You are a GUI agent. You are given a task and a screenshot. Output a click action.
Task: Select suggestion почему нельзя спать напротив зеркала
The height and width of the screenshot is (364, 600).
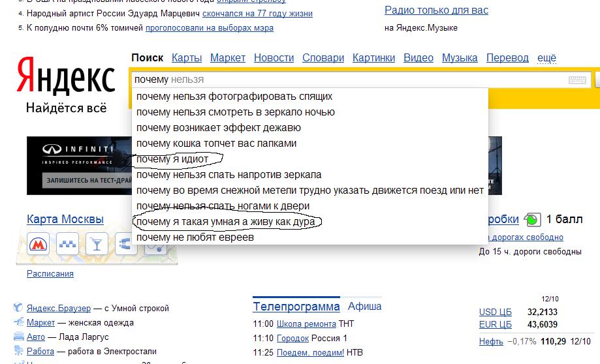310,175
